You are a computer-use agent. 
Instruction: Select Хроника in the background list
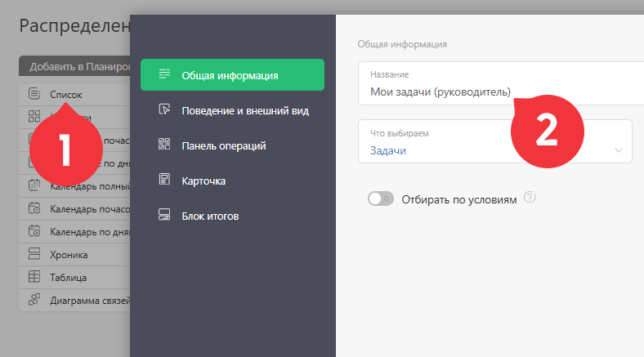point(74,254)
